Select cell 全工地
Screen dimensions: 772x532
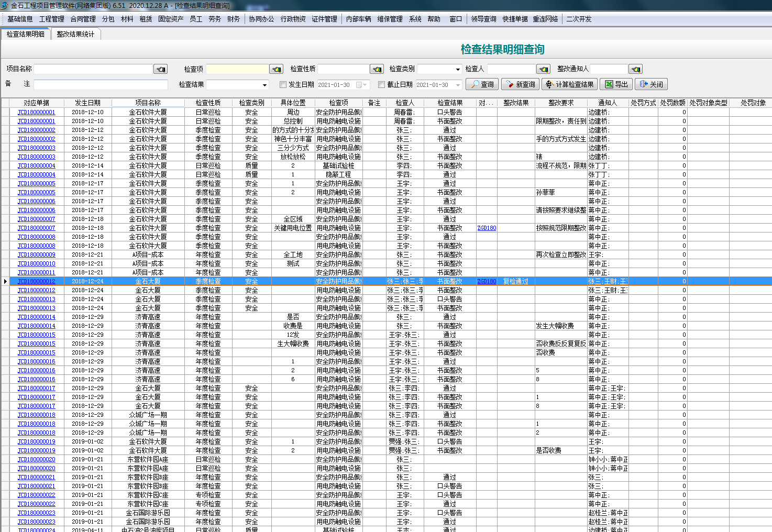[x=293, y=255]
